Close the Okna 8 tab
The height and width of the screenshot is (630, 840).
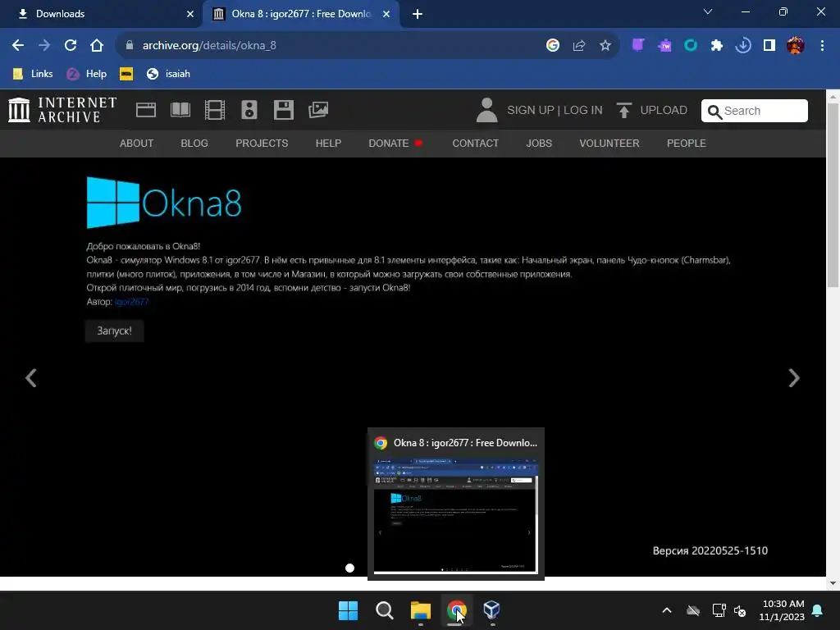pos(386,14)
